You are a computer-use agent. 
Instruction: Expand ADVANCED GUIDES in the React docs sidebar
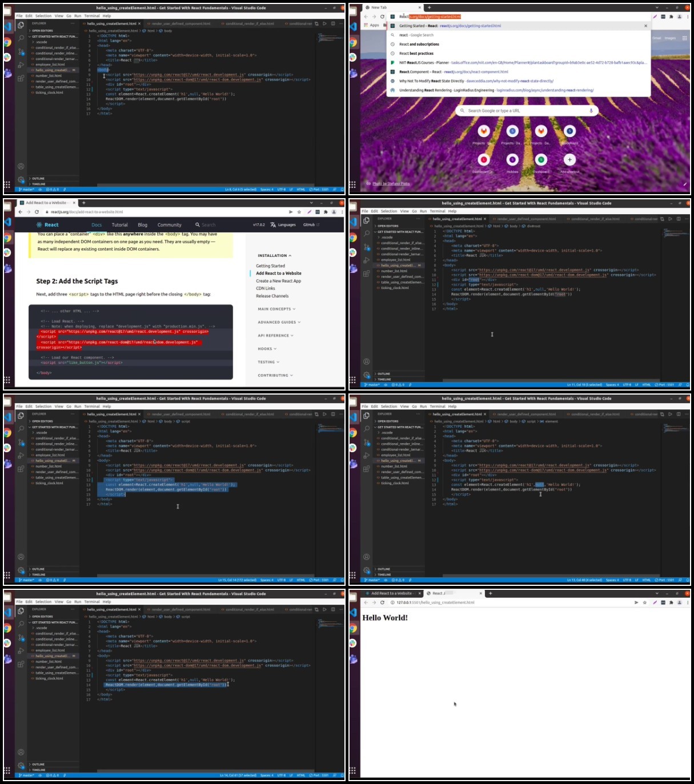coord(279,322)
